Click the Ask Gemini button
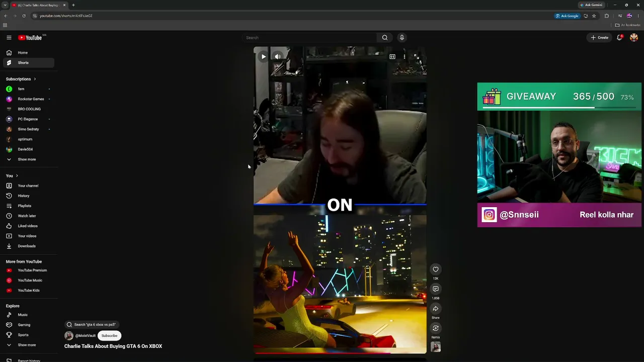The image size is (644, 362). [591, 5]
